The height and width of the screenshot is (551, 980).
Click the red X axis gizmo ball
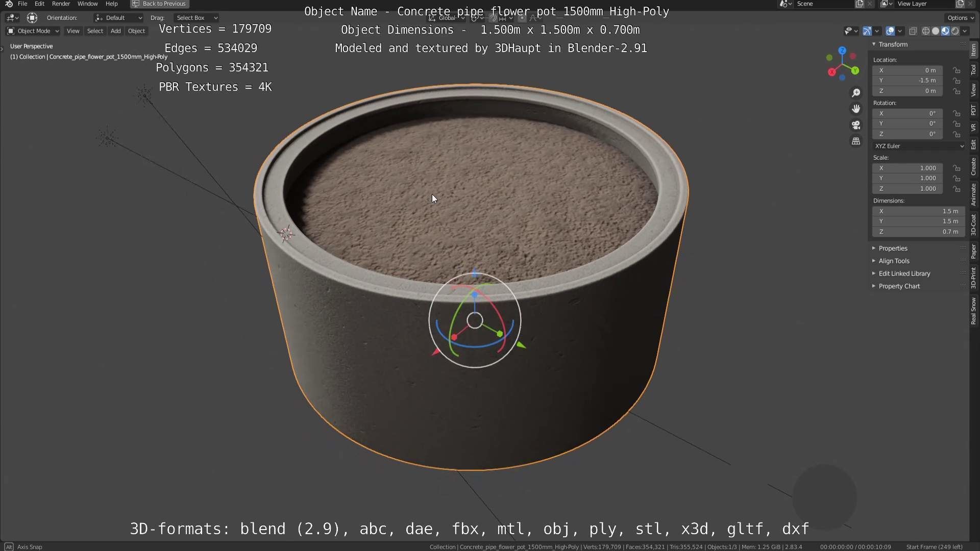pos(831,72)
